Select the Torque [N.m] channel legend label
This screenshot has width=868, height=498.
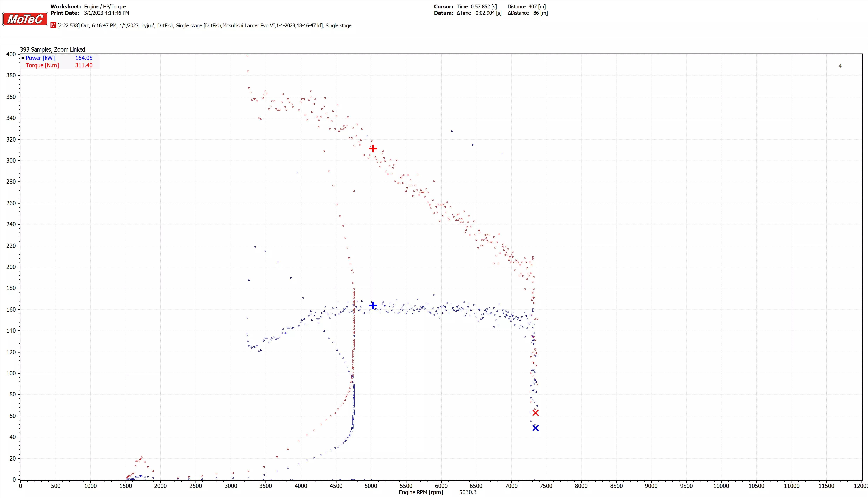coord(42,65)
